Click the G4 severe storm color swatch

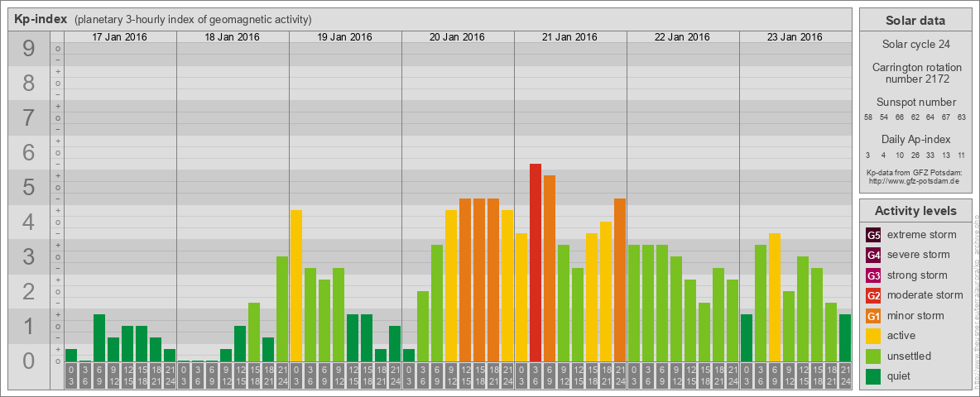pyautogui.click(x=873, y=255)
